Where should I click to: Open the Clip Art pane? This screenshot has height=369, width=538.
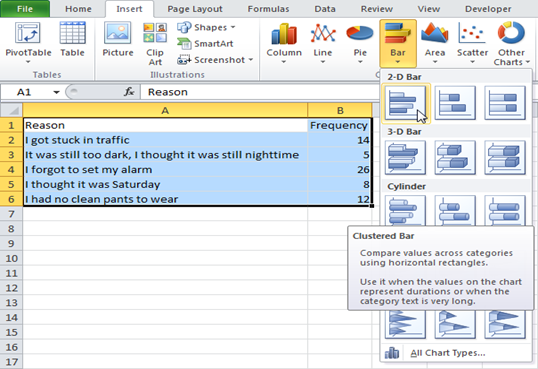155,44
